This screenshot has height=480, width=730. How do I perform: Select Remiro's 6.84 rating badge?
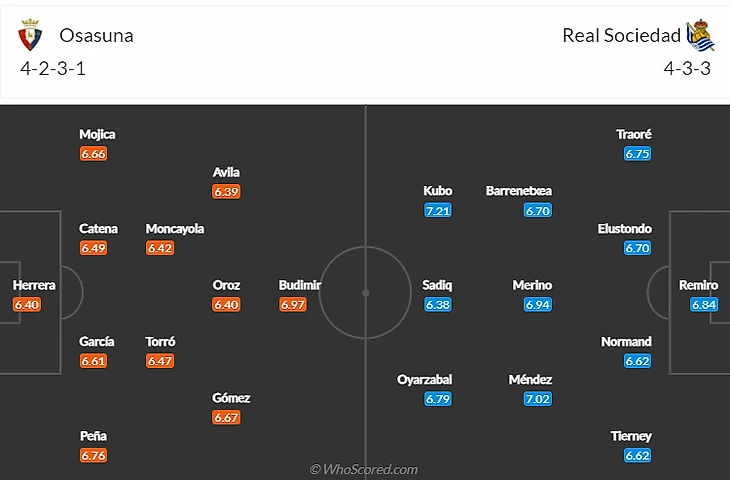coord(704,304)
